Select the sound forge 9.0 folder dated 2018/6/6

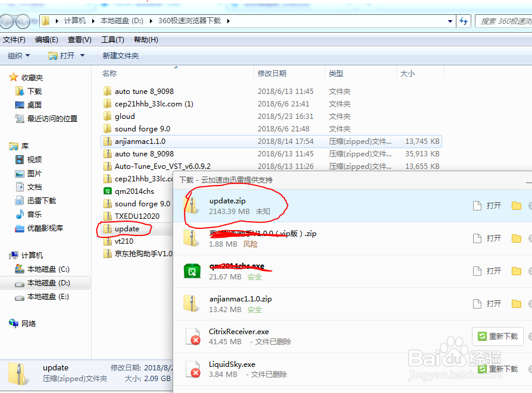pyautogui.click(x=142, y=129)
